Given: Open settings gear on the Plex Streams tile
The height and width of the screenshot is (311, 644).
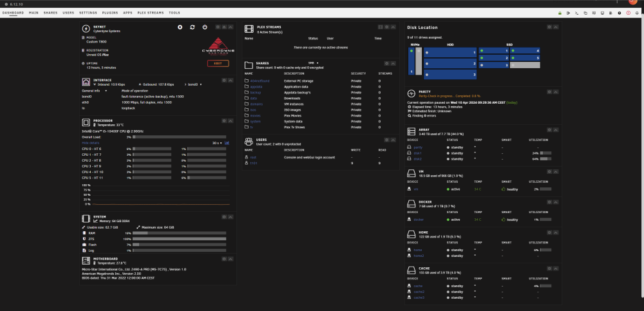Looking at the screenshot, I should tap(387, 27).
